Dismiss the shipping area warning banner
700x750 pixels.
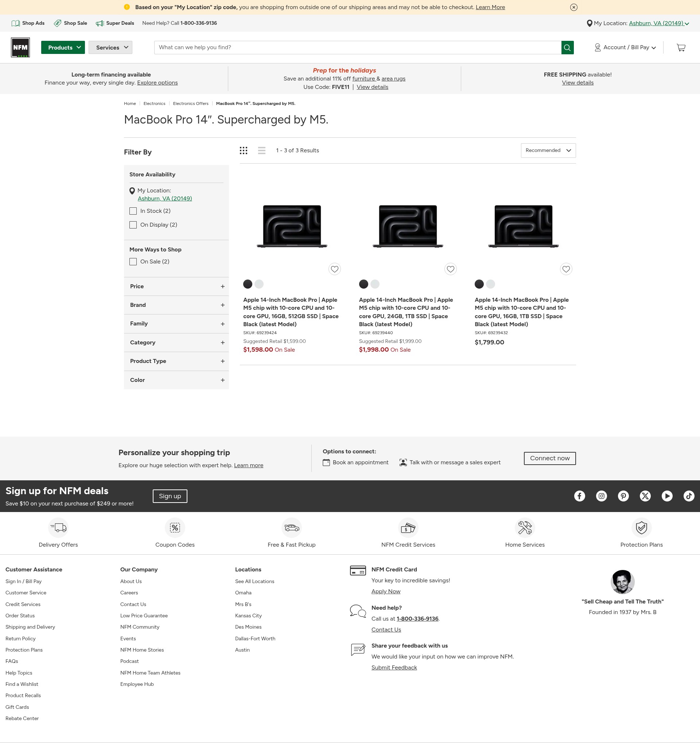coord(573,7)
